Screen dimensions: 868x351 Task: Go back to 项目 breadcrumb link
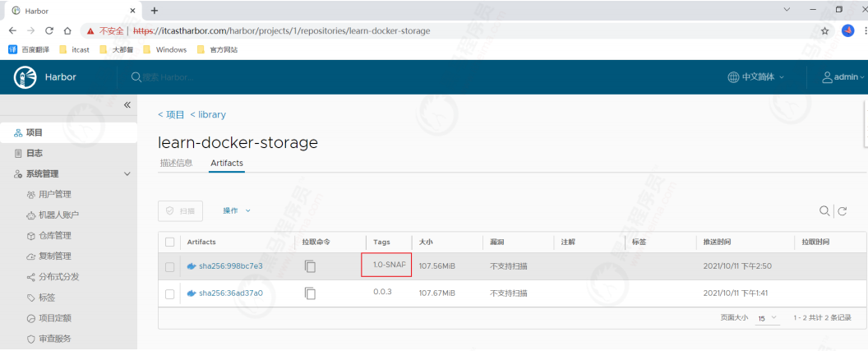(x=171, y=114)
